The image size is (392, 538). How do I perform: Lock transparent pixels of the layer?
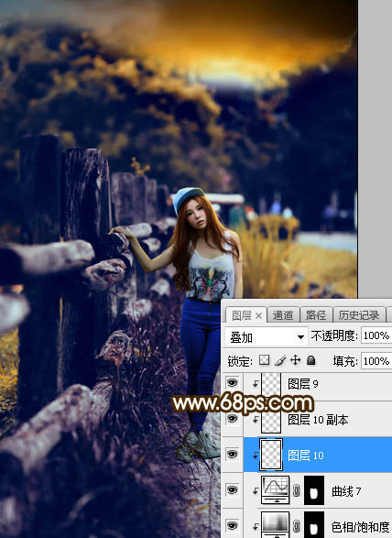[264, 360]
